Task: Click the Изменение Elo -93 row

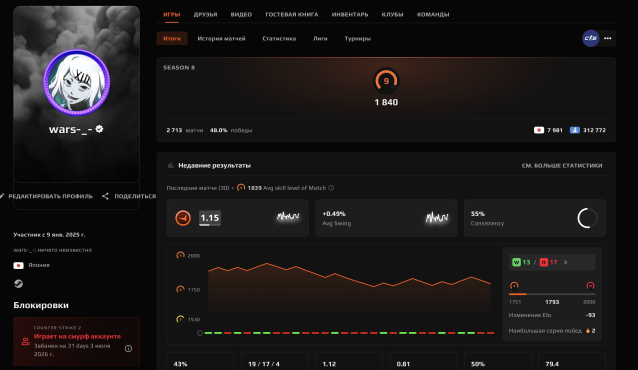Action: [552, 315]
